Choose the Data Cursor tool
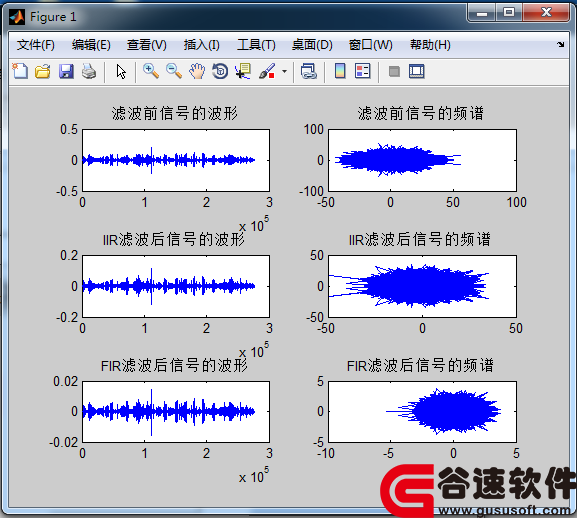 pos(243,71)
